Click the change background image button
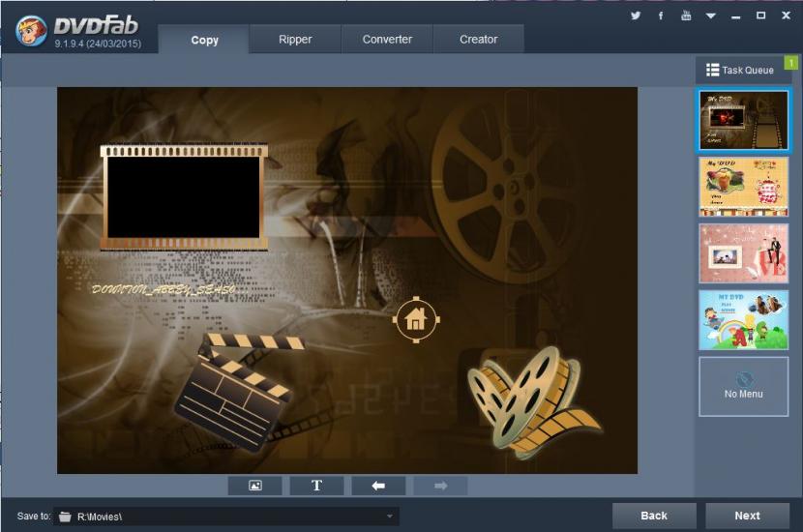This screenshot has width=803, height=532. tap(255, 486)
